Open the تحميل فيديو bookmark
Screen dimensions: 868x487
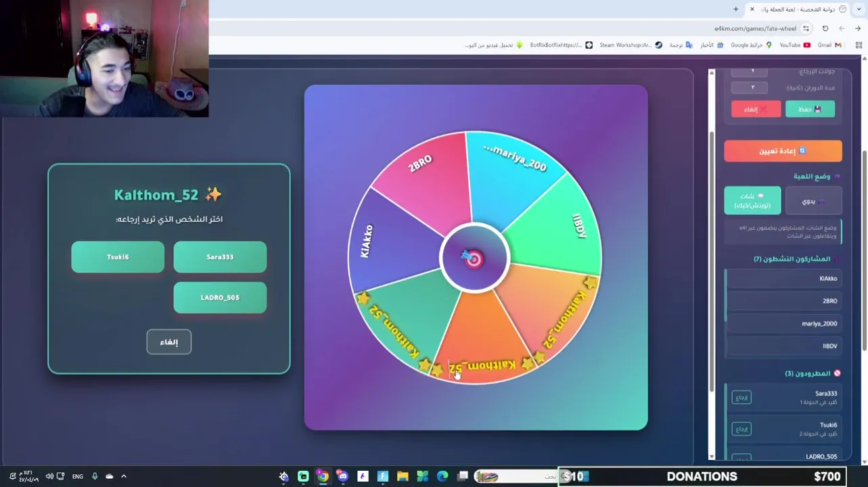click(x=494, y=45)
